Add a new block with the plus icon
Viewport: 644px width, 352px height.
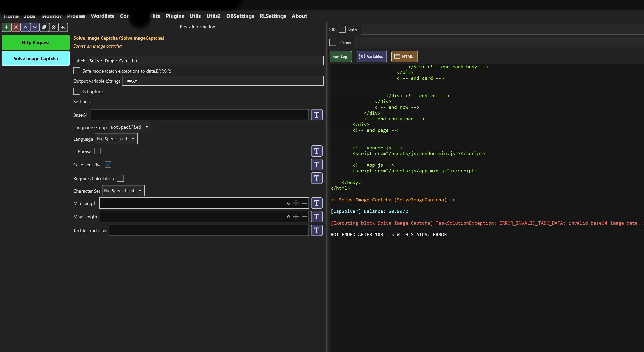(7, 27)
